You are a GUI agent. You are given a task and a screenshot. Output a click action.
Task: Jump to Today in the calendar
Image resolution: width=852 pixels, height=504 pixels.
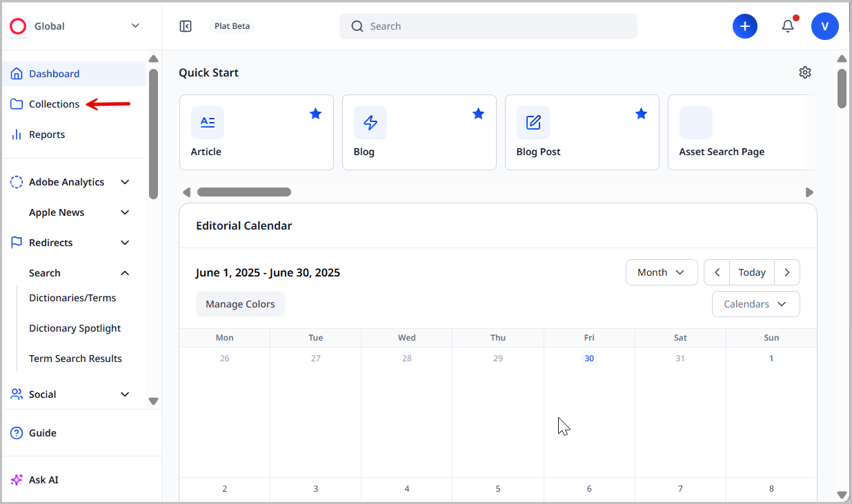(751, 272)
